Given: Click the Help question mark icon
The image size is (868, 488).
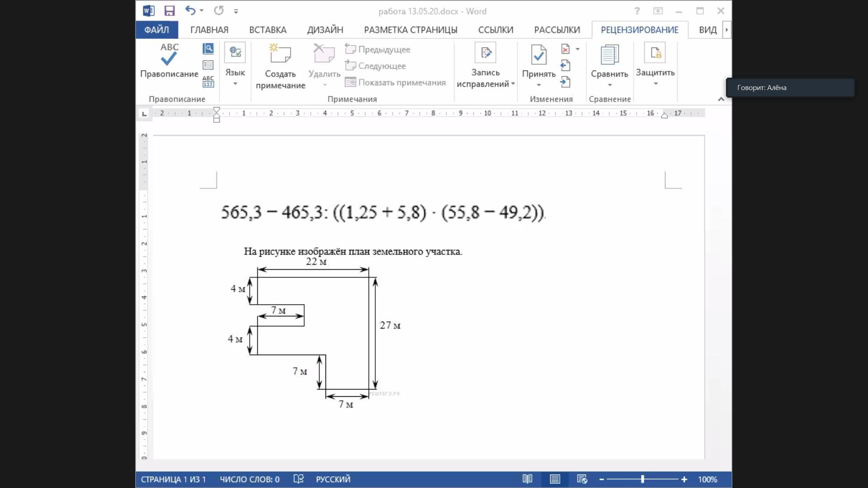Looking at the screenshot, I should point(637,11).
